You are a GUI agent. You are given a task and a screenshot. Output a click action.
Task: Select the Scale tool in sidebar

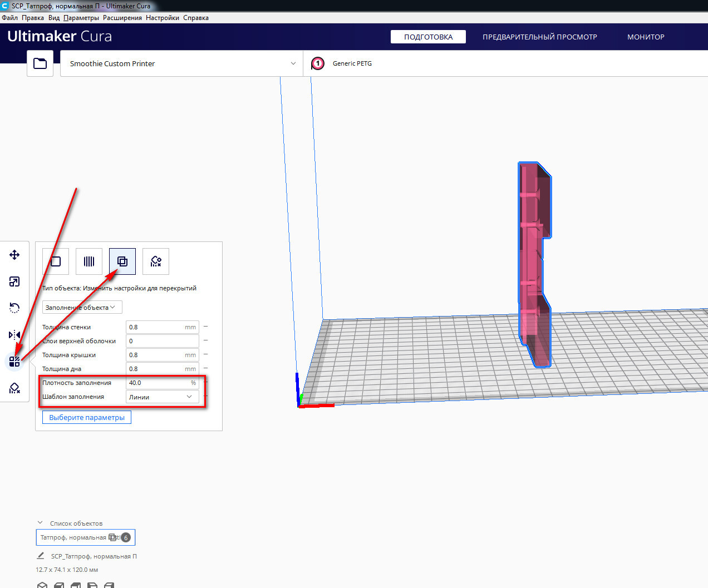coord(14,281)
